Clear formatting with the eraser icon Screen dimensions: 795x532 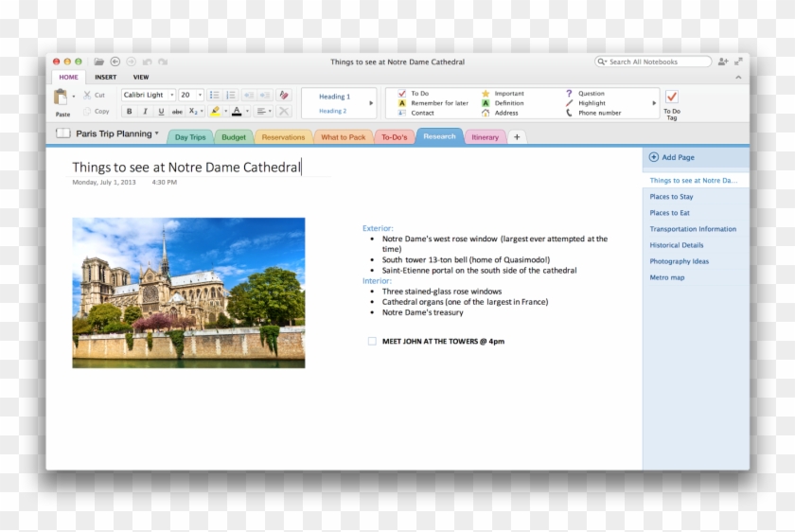(284, 95)
